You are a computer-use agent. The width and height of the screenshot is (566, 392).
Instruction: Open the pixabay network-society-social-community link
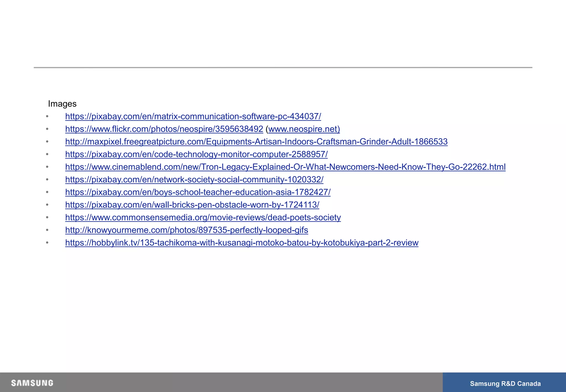[x=194, y=180]
